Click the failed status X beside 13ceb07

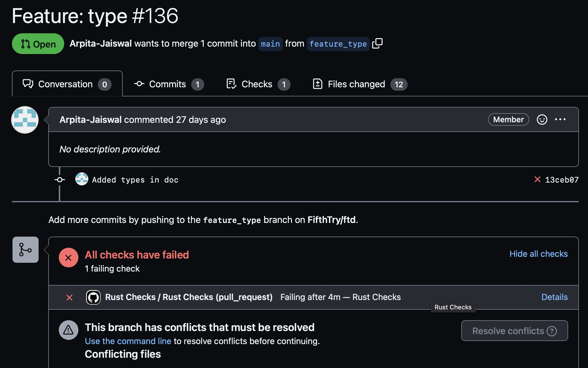pyautogui.click(x=537, y=179)
